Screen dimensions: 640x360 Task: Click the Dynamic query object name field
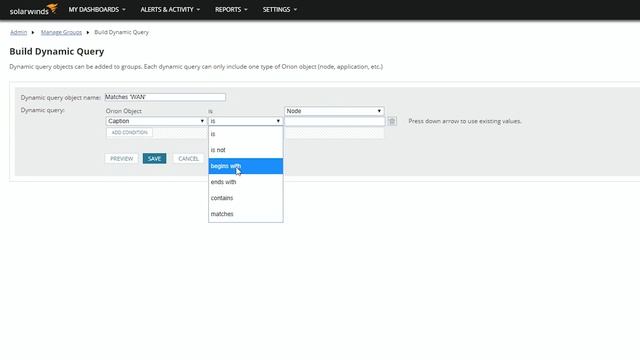click(165, 97)
